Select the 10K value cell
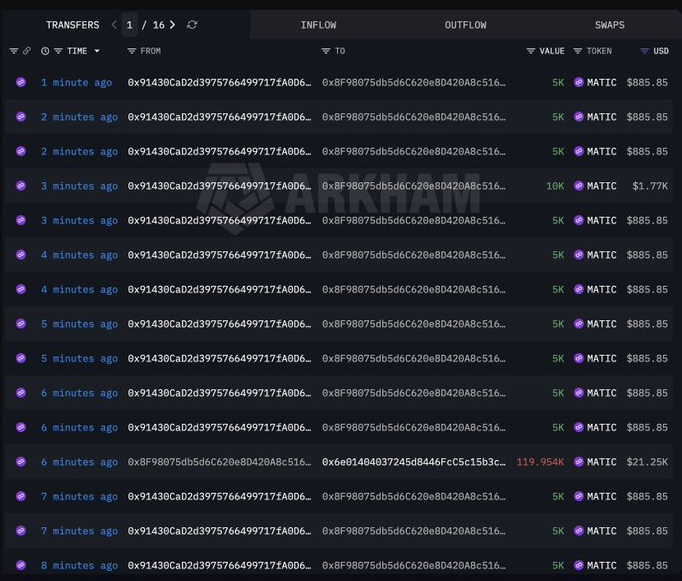 555,186
